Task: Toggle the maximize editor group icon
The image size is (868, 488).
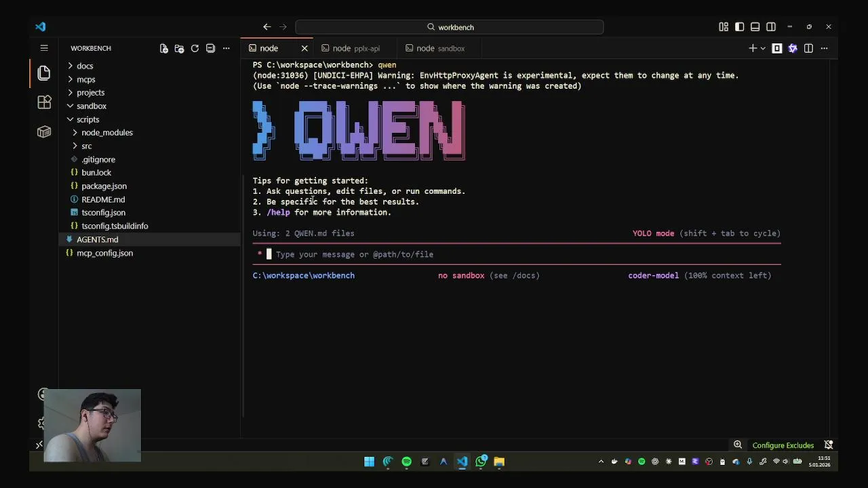Action: (777, 48)
